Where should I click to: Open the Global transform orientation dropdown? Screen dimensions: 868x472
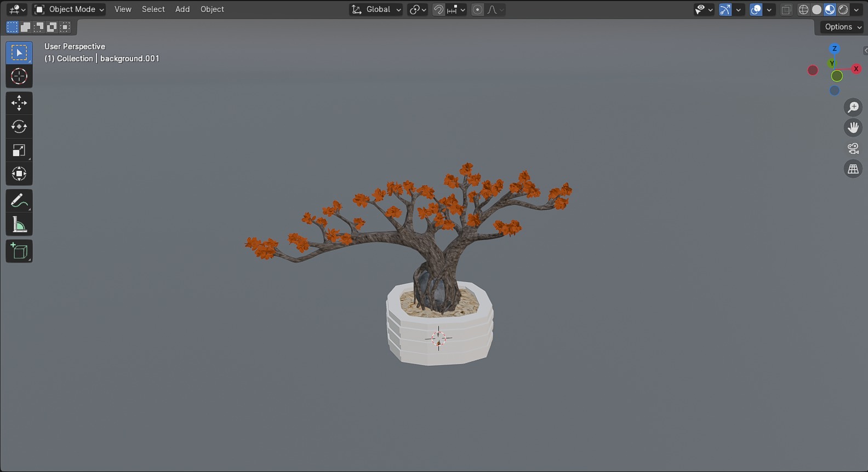pos(376,9)
